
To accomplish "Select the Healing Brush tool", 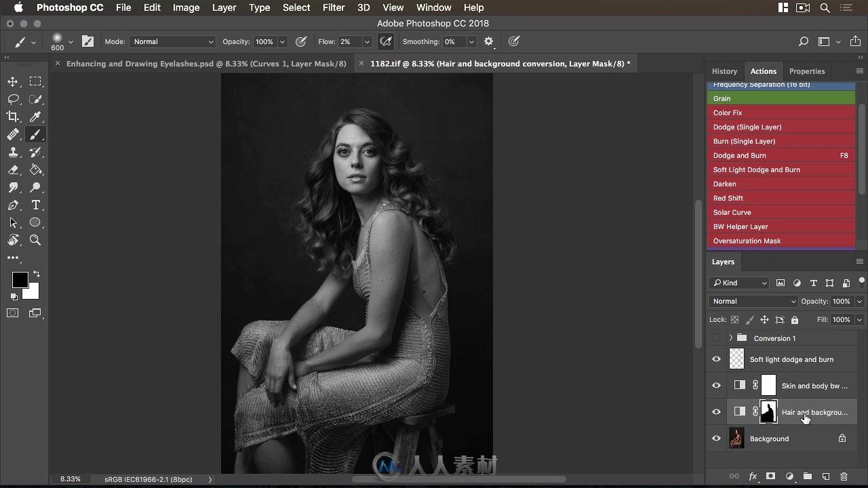I will point(13,134).
